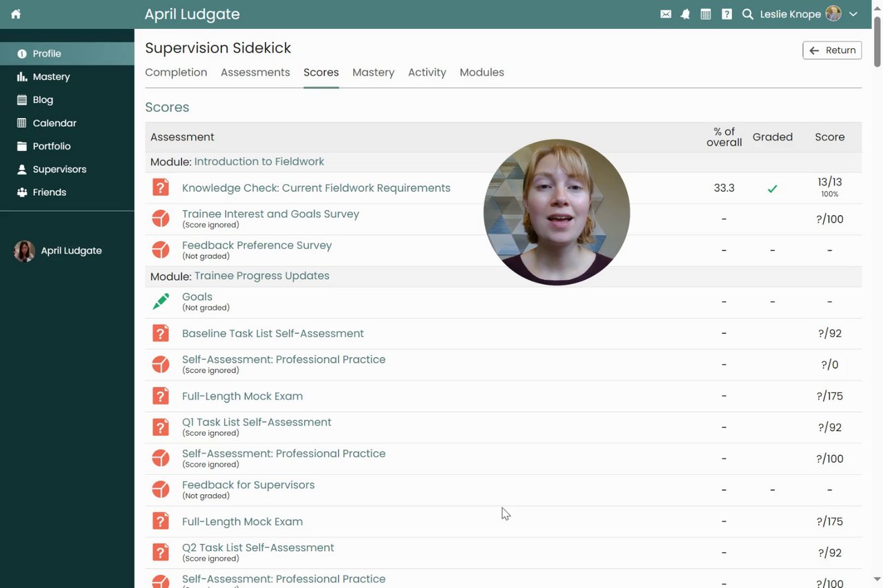Click the ?/0 score value
883x588 pixels.
[x=830, y=365]
